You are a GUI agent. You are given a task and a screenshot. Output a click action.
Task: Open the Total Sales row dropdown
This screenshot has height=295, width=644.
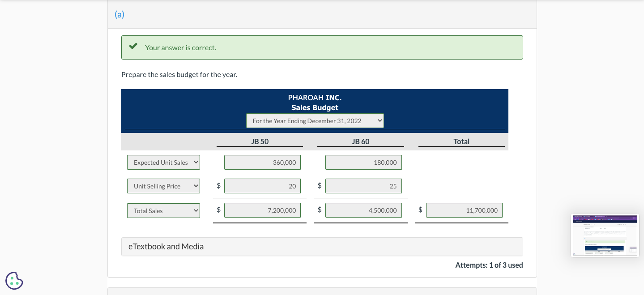[x=164, y=211]
